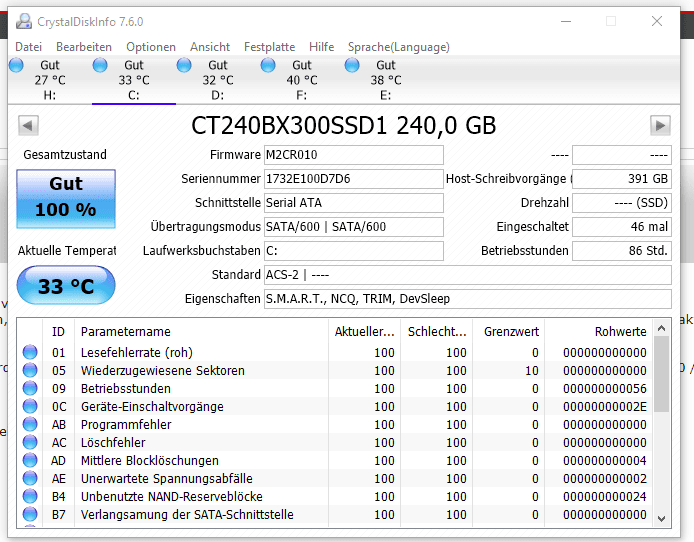Select the Wiederzugewiesene Sektoren row text

[x=162, y=370]
